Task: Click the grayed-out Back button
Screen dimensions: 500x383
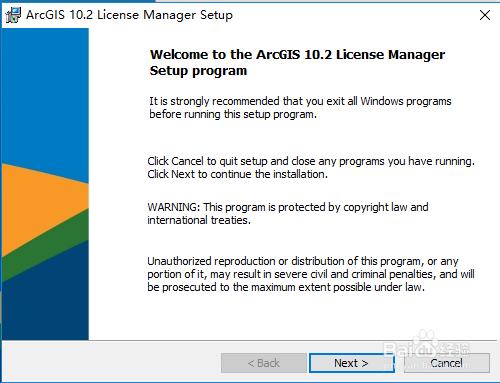Action: (x=264, y=363)
